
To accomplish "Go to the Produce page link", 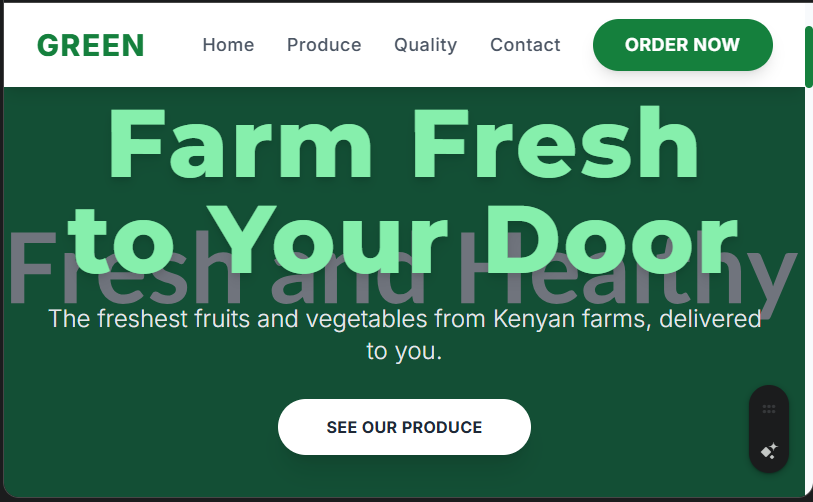I will tap(324, 45).
